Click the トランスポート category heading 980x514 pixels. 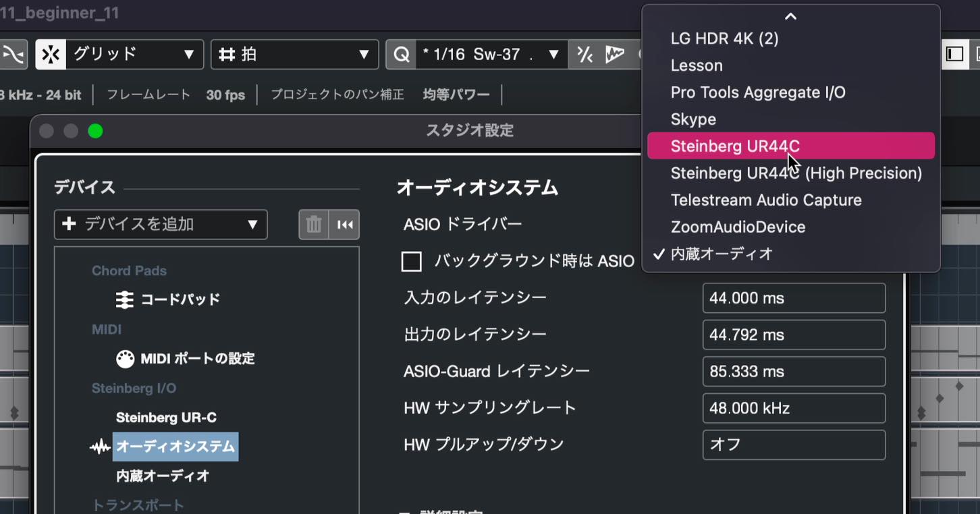(x=138, y=505)
